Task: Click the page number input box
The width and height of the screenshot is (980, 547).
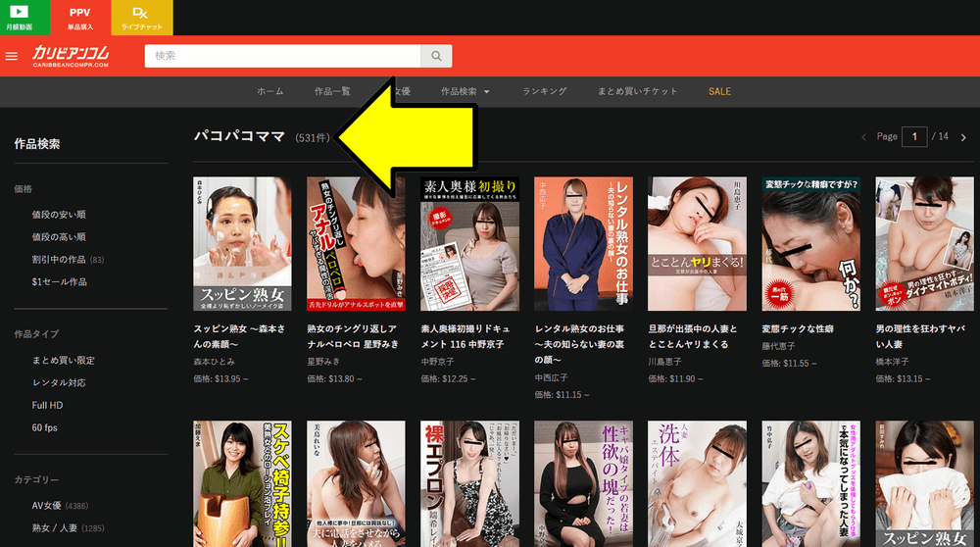Action: (913, 137)
